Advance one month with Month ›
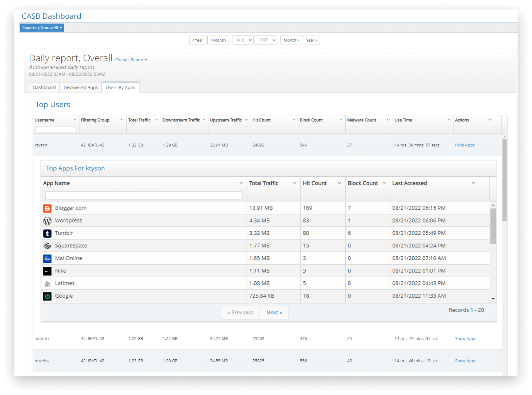Viewport: 532px width, 395px height. 291,40
